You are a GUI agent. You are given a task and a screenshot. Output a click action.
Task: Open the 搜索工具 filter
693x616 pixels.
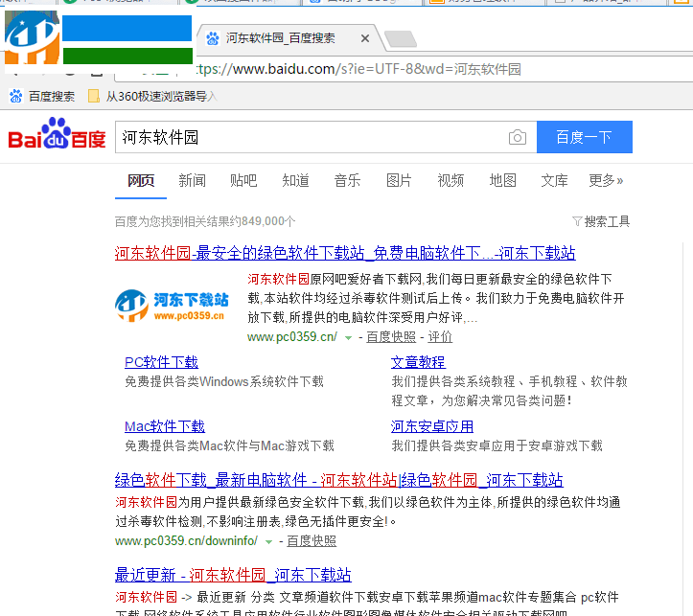click(x=601, y=221)
